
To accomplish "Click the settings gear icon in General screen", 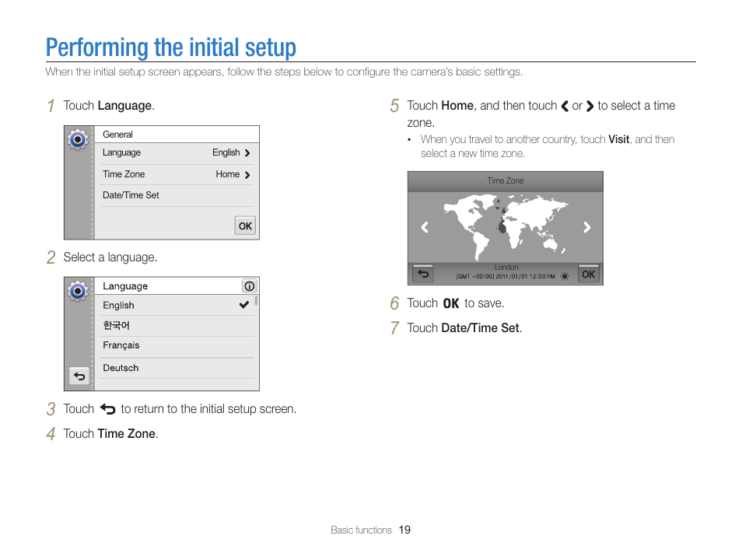I will (x=78, y=140).
